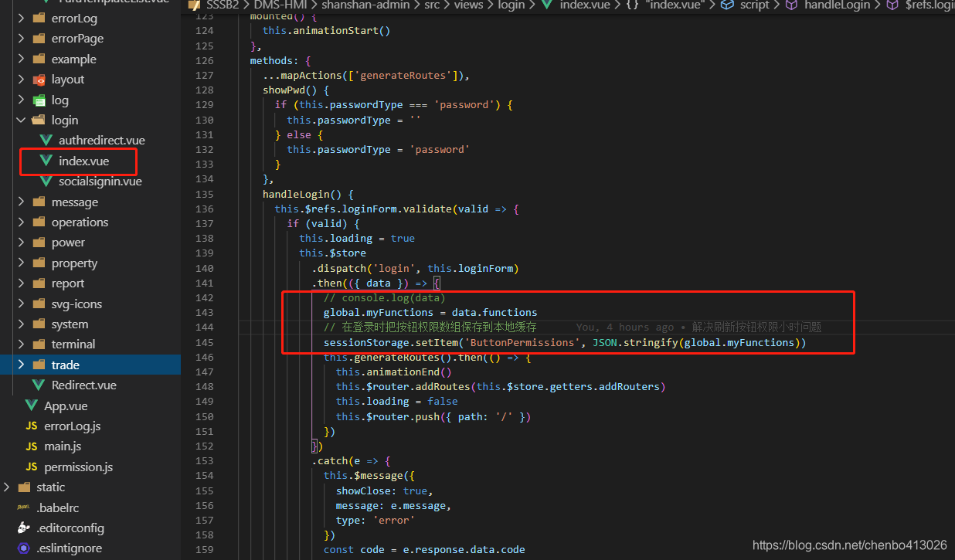
Task: Open handleLogin breadcrumb segment
Action: point(837,5)
